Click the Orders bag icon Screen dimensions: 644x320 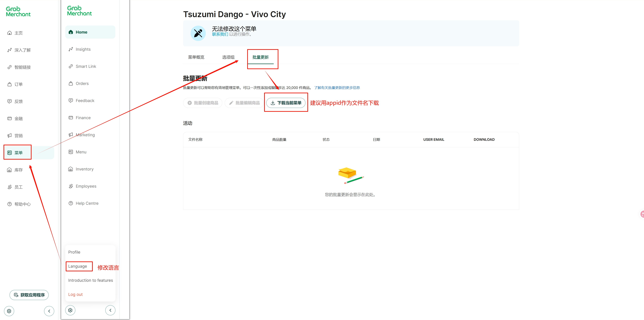point(71,84)
